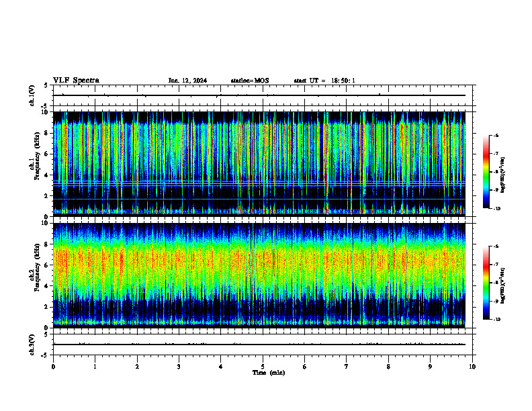Click time axis tick label "1"

point(95,367)
